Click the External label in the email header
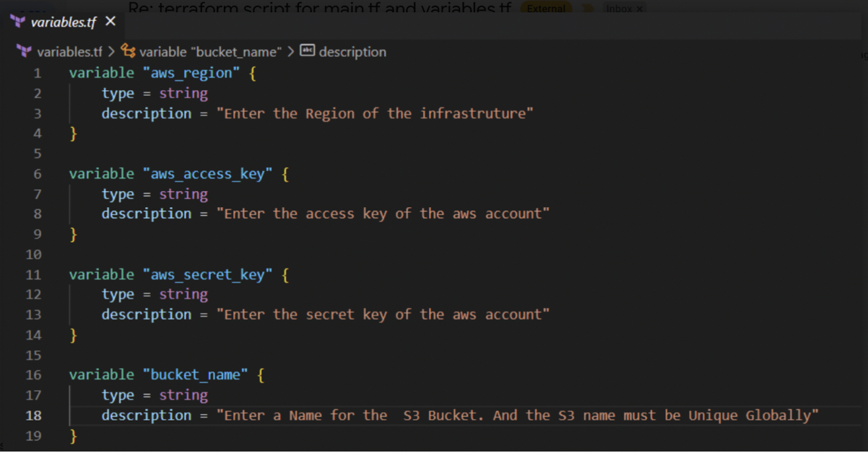 545,9
